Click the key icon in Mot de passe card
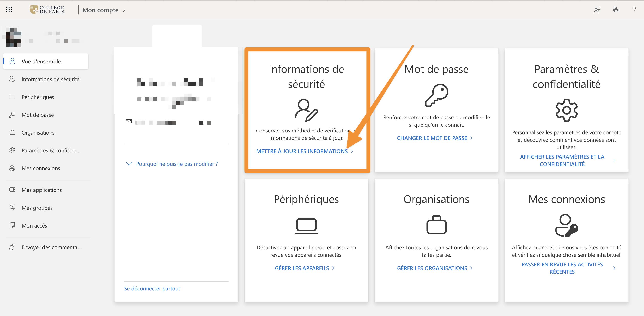The width and height of the screenshot is (644, 316). [x=436, y=95]
